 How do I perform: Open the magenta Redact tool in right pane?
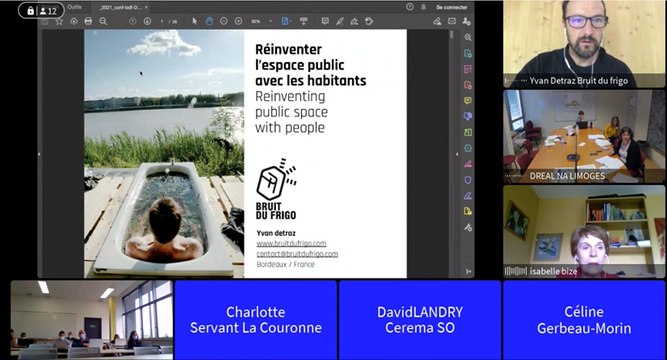tap(468, 164)
